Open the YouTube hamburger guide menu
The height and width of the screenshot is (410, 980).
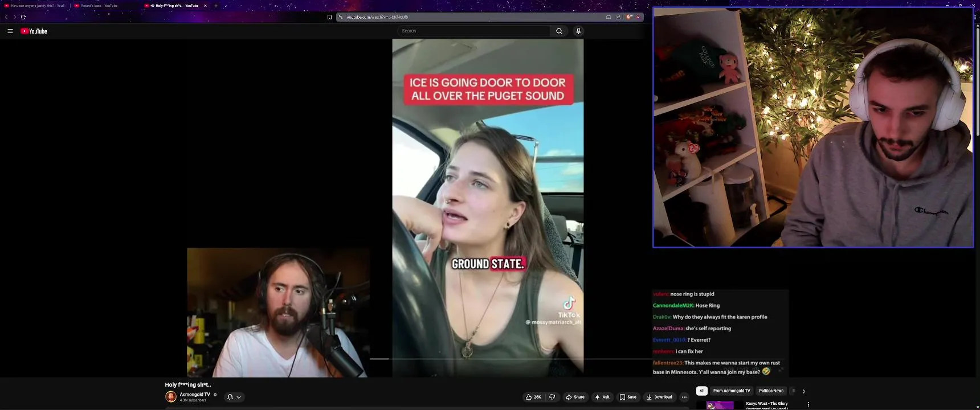point(10,31)
